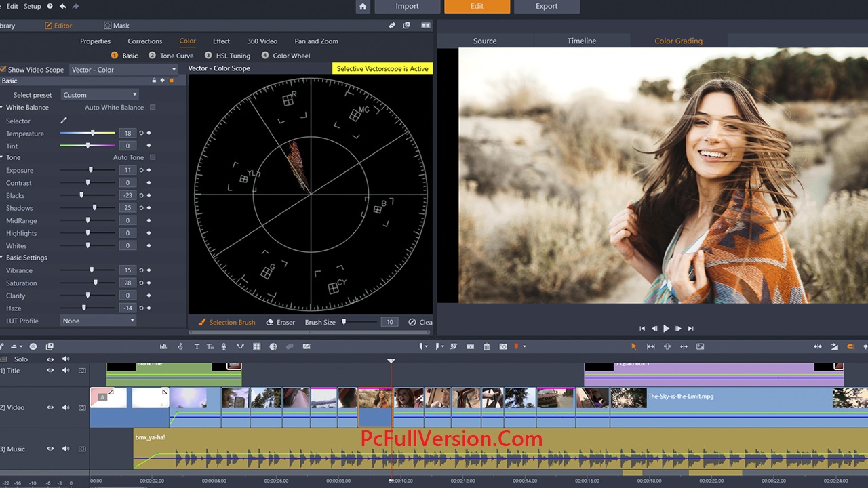Mute the Music track speaker icon
The image size is (868, 488).
click(x=65, y=448)
